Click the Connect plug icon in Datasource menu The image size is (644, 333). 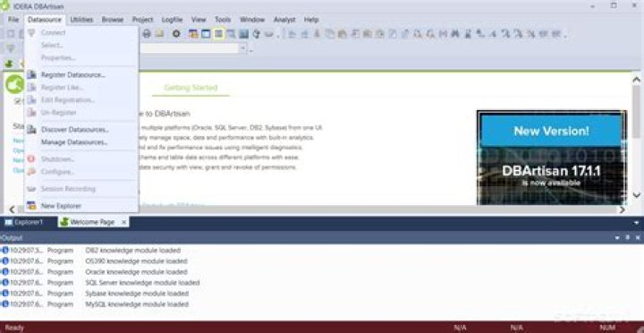coord(31,33)
